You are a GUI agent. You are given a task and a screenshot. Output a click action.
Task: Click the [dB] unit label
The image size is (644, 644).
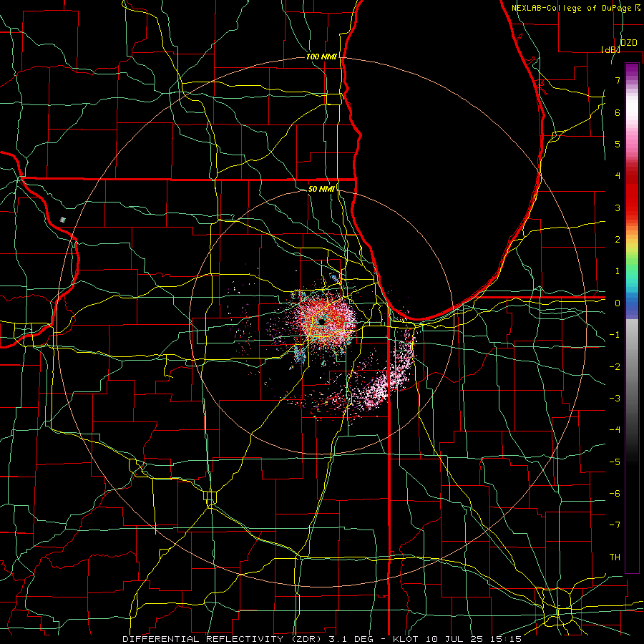click(610, 49)
